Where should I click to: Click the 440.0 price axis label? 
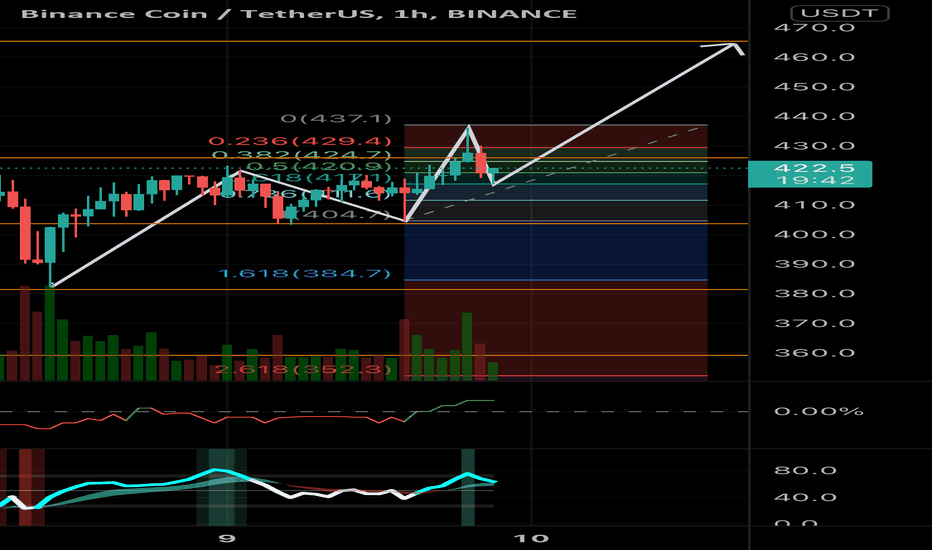(814, 117)
